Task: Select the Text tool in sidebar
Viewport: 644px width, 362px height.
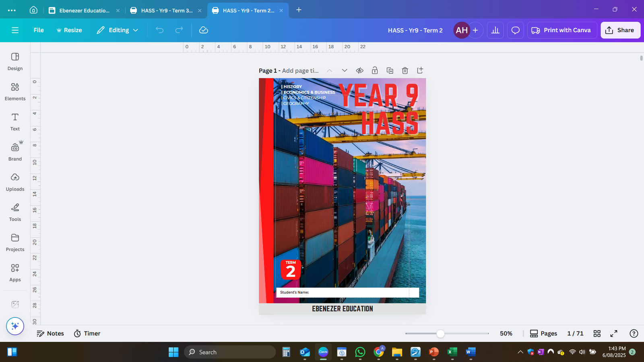Action: point(15,122)
